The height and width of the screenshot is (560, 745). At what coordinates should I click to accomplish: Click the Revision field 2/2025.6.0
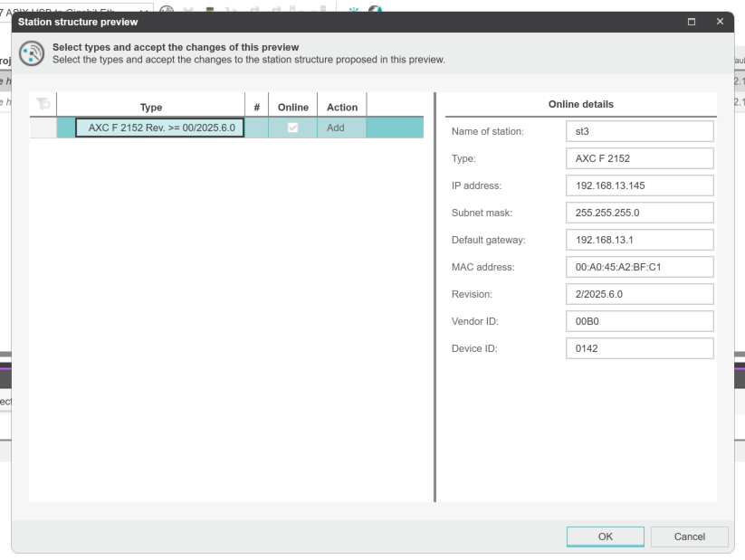click(639, 294)
